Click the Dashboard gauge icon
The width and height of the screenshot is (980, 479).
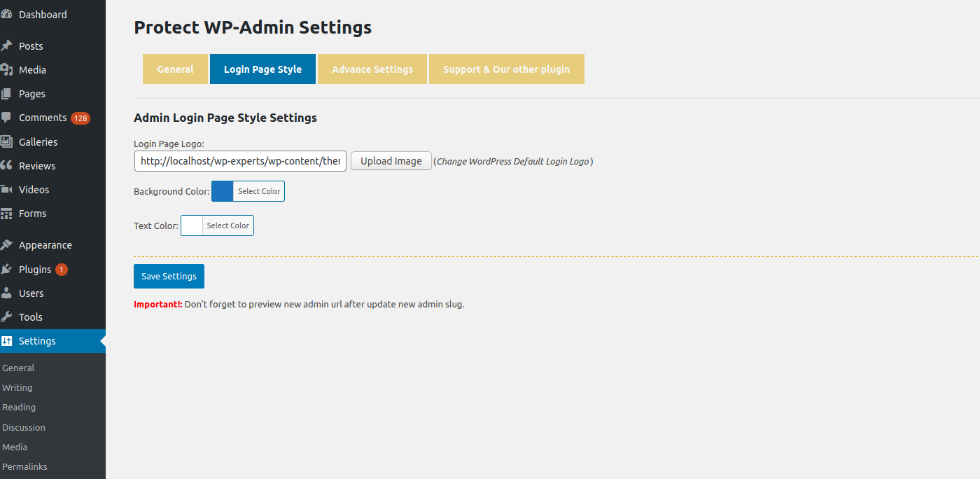[x=6, y=14]
